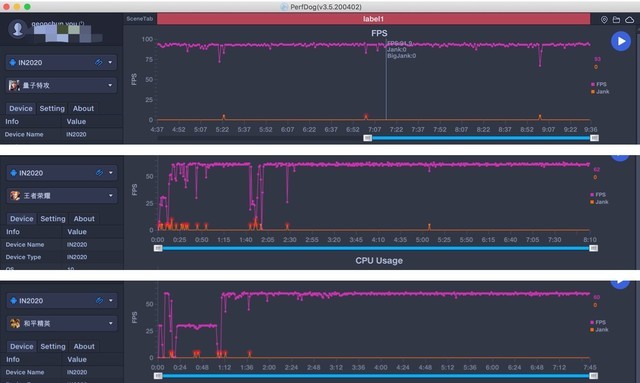Click the CPU Usage chart title
This screenshot has height=383, width=640.
(x=379, y=261)
